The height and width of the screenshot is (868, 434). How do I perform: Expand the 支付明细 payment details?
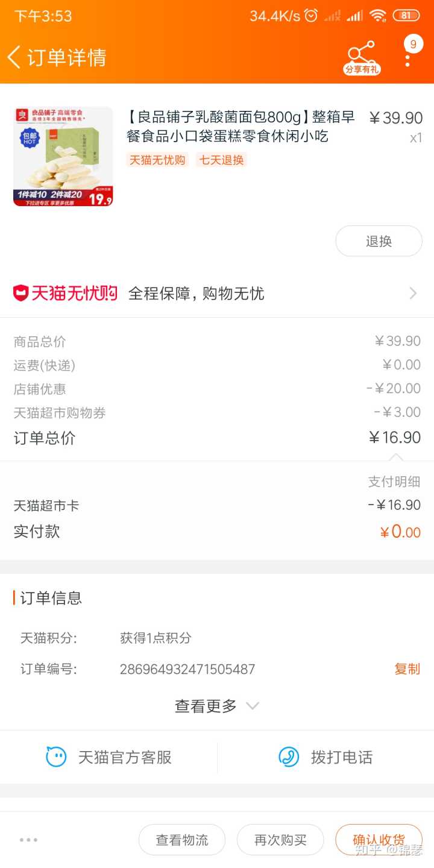coord(394,482)
